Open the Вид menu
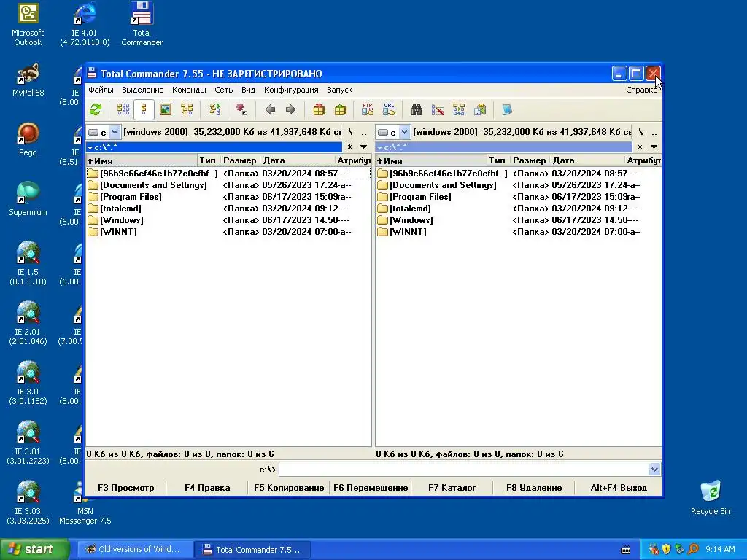Viewport: 747px width, 560px height. [248, 90]
